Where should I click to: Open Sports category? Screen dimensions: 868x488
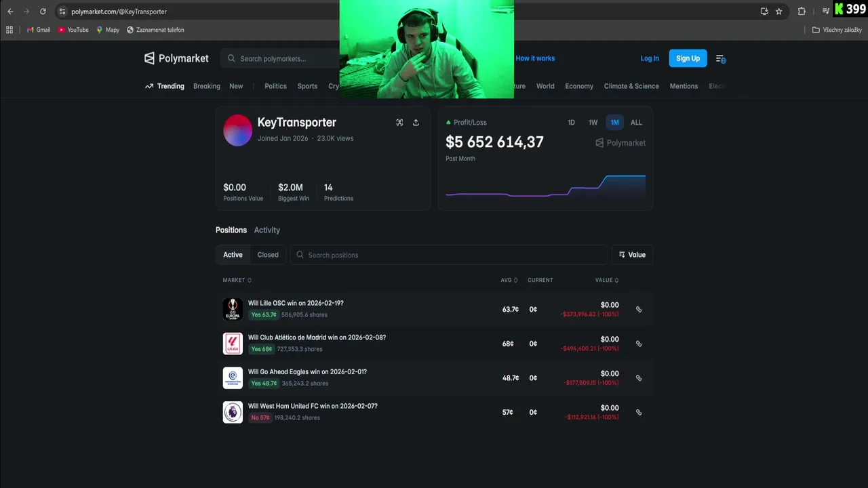[307, 86]
